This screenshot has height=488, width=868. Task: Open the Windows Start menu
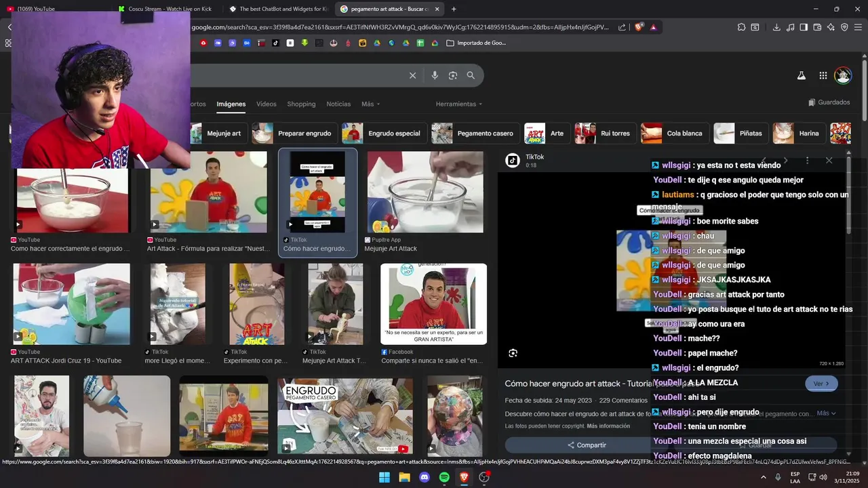coord(384,477)
